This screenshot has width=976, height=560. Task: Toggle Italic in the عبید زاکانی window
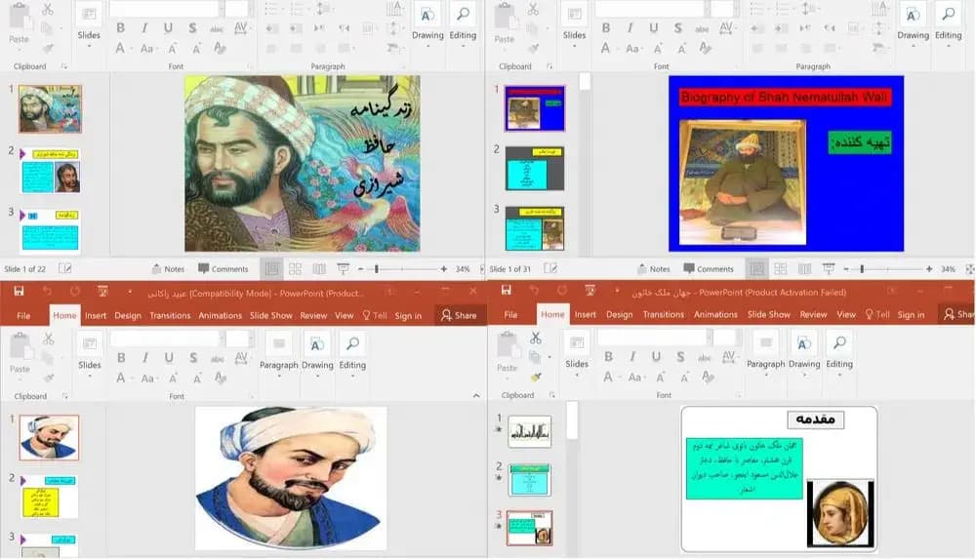(x=145, y=357)
